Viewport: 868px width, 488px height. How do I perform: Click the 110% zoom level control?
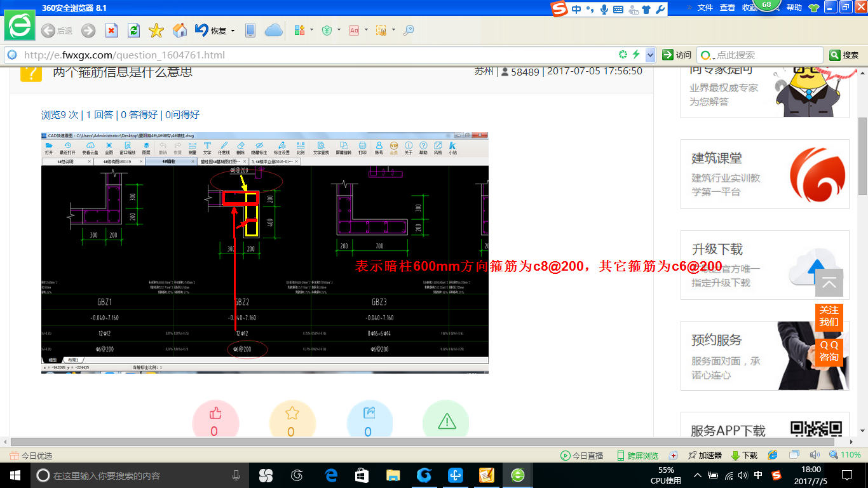pos(845,455)
